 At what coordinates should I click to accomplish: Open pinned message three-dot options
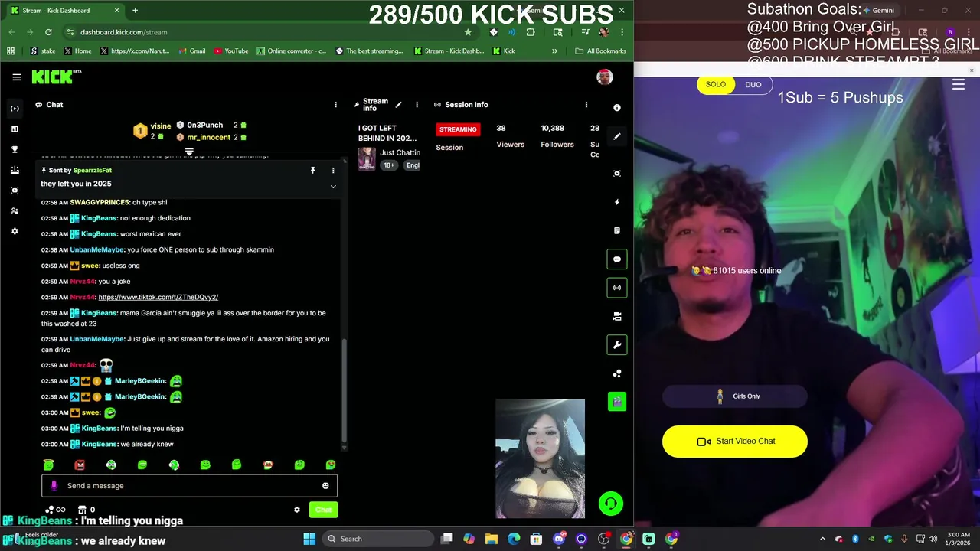tap(333, 170)
